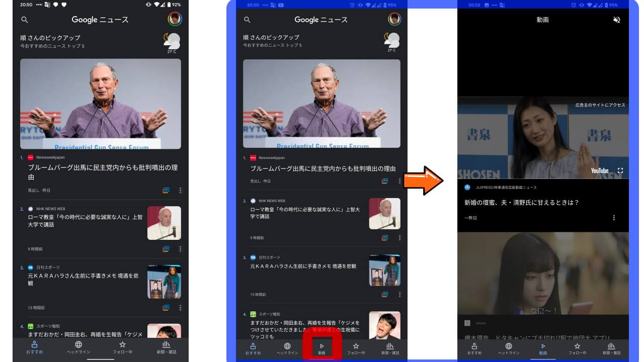Play the 新婚の壇蜜 YouTube video preview
The image size is (644, 362).
(x=542, y=137)
